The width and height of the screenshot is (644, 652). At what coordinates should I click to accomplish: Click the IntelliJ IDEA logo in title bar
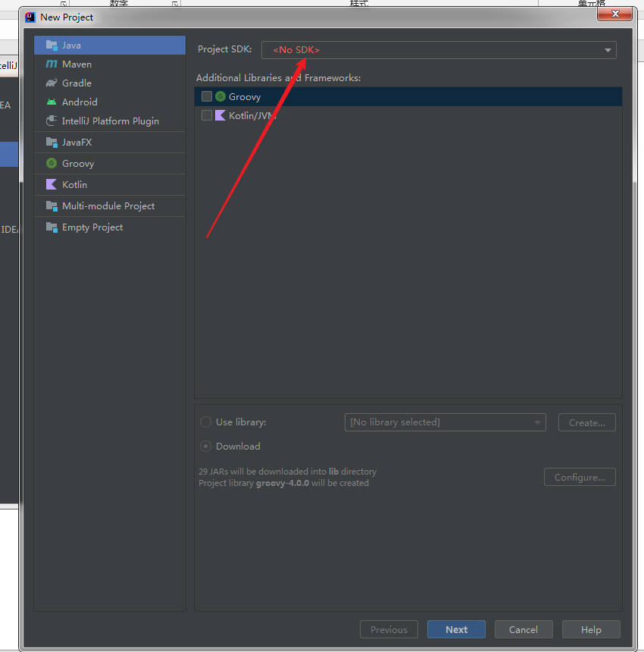click(30, 17)
